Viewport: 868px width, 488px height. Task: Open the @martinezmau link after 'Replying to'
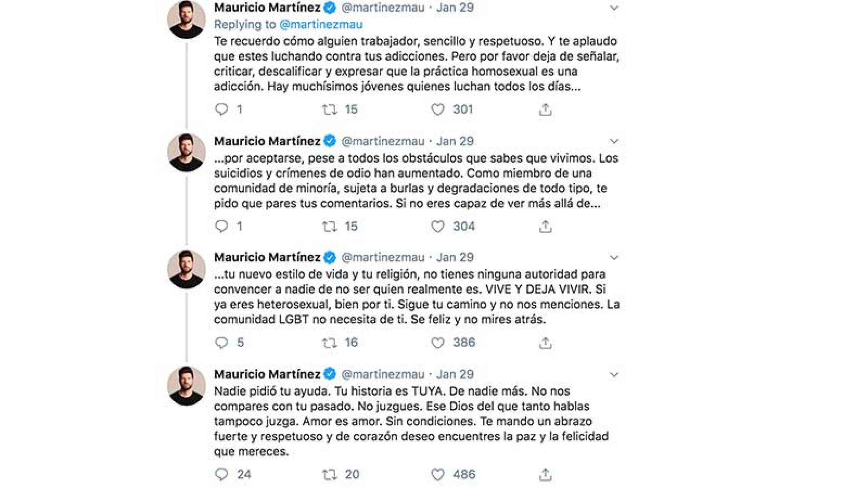pyautogui.click(x=321, y=24)
